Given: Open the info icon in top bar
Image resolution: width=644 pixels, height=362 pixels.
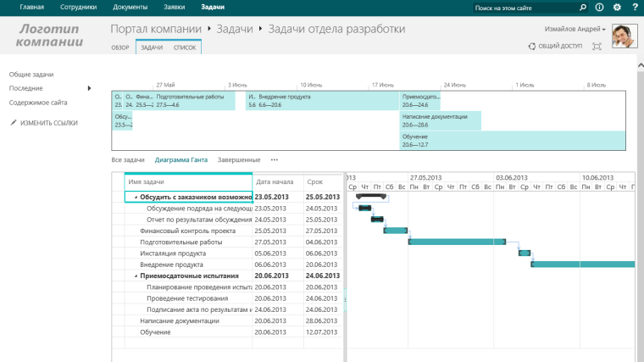Looking at the screenshot, I should point(599,8).
